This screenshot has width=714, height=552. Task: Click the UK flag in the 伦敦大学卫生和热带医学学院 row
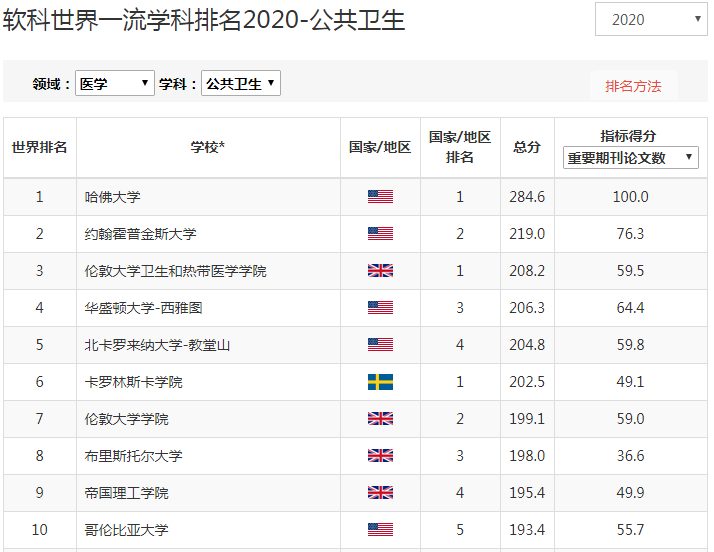380,271
